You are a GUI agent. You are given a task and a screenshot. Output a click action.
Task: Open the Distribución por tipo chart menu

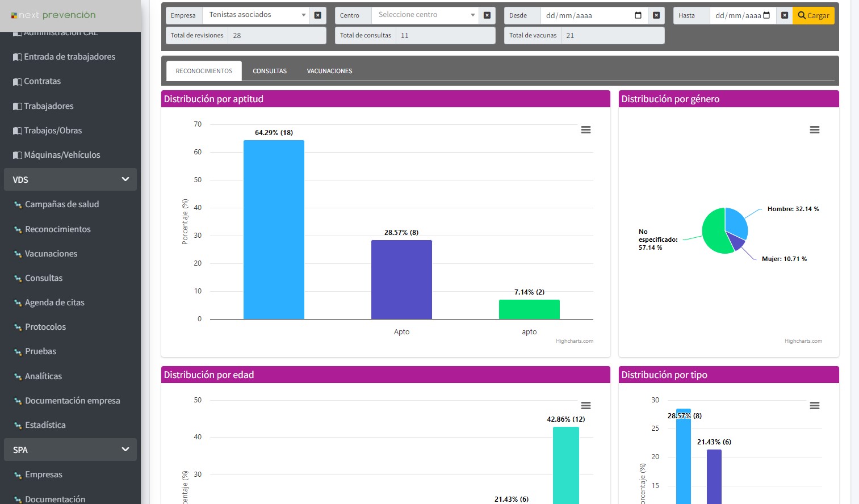pyautogui.click(x=815, y=406)
